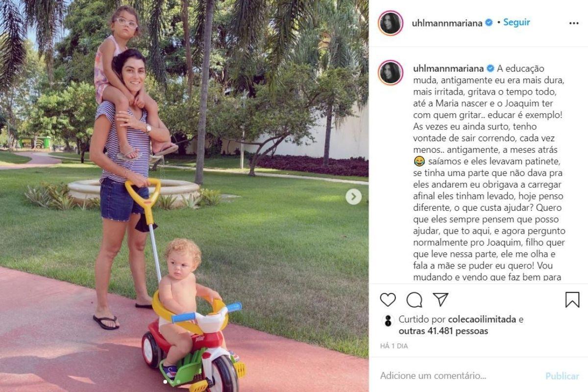
Task: Open the caption profile avatar
Action: click(x=391, y=73)
